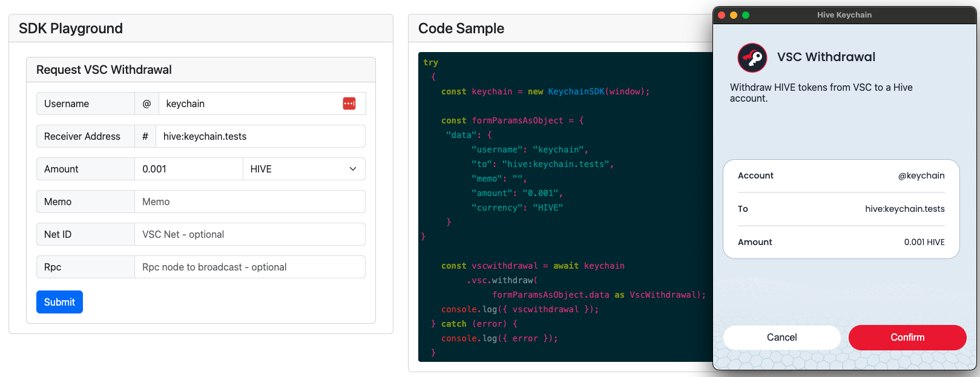Click the Request VSC Withdrawal card title
This screenshot has height=377, width=980.
[104, 70]
